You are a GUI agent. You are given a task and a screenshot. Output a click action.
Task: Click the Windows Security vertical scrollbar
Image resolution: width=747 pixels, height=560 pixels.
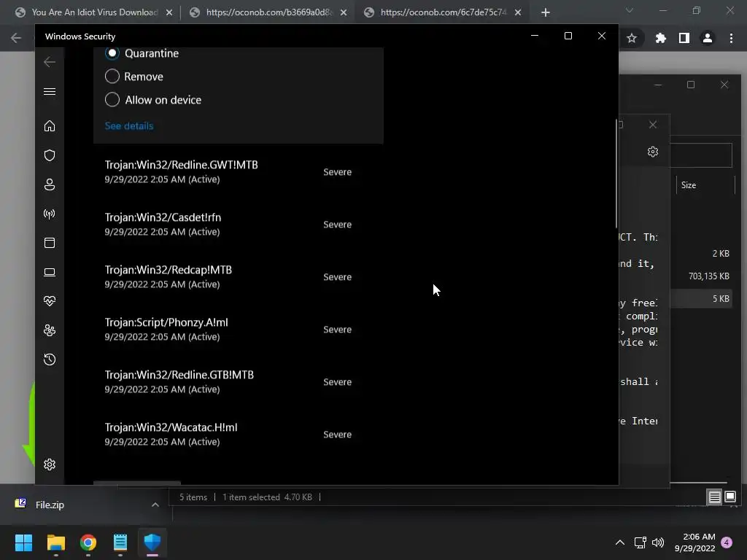616,174
